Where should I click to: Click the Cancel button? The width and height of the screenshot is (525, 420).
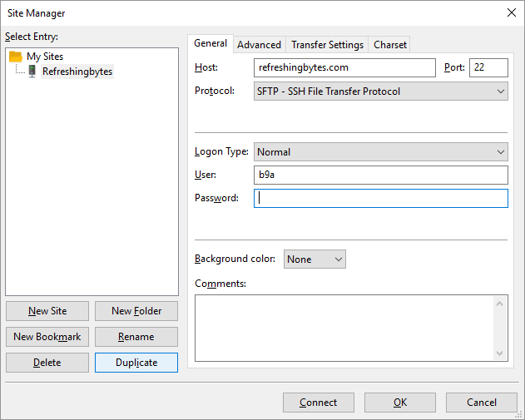pos(482,403)
